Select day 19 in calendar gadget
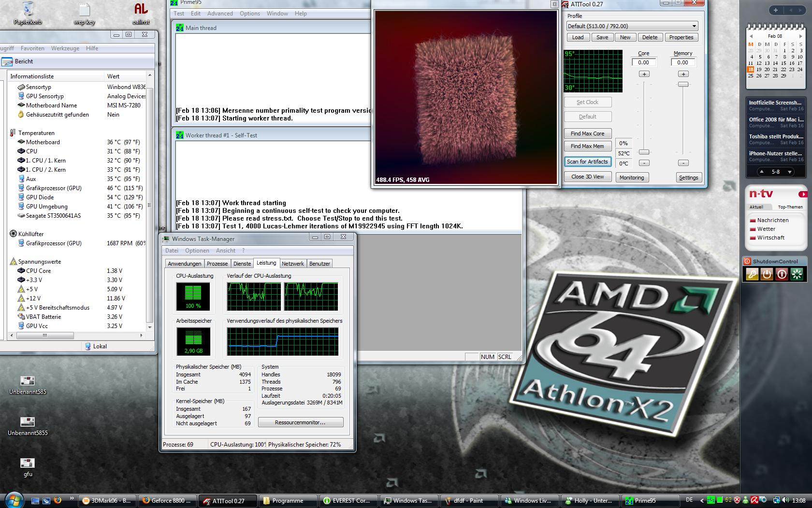812x508 pixels. tap(759, 69)
